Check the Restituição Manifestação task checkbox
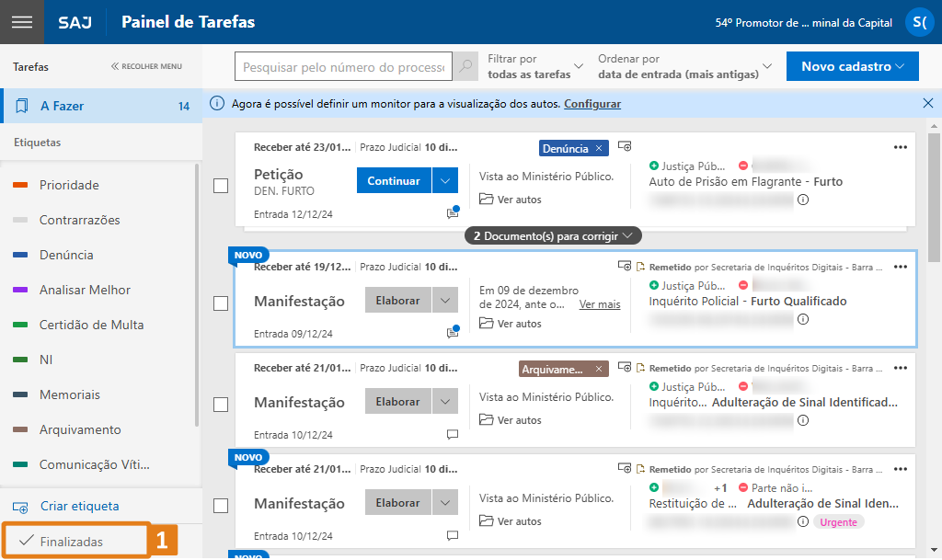The height and width of the screenshot is (560, 942). tap(221, 505)
